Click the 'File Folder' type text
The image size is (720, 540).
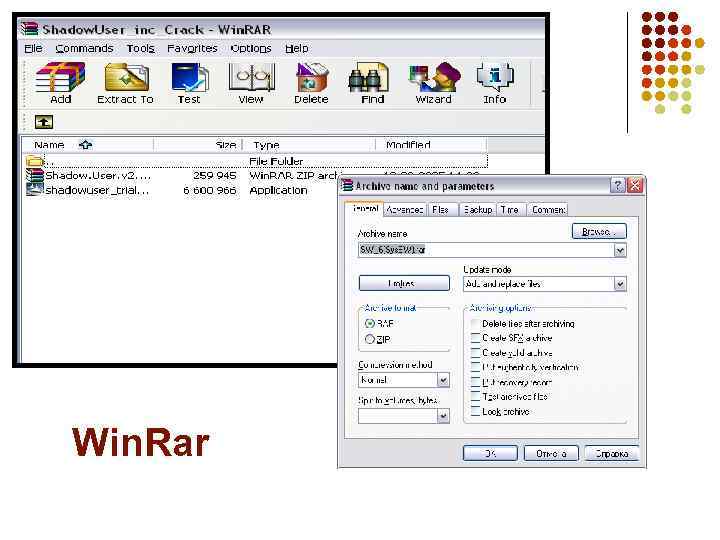coord(276,161)
